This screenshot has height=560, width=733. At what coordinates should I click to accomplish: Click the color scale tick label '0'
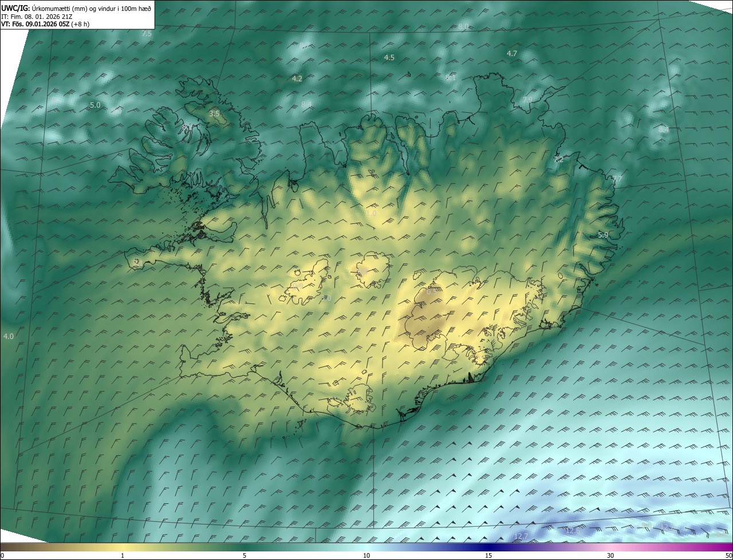point(2,555)
